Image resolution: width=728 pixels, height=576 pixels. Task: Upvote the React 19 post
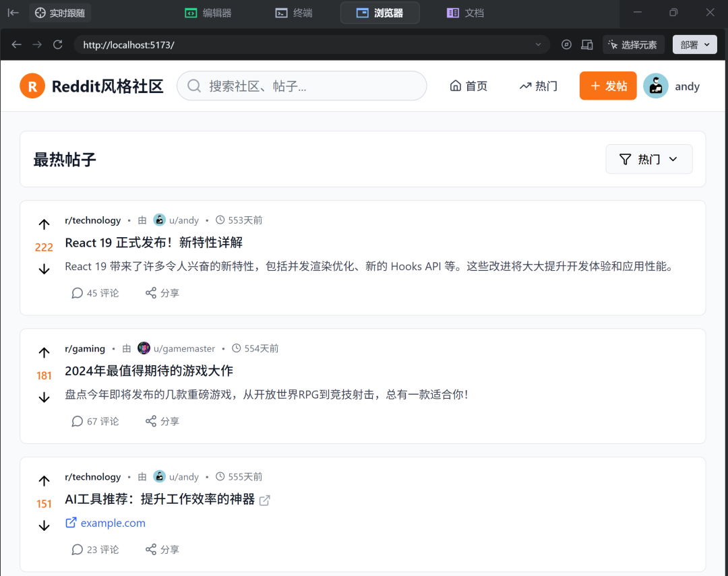[x=44, y=224]
